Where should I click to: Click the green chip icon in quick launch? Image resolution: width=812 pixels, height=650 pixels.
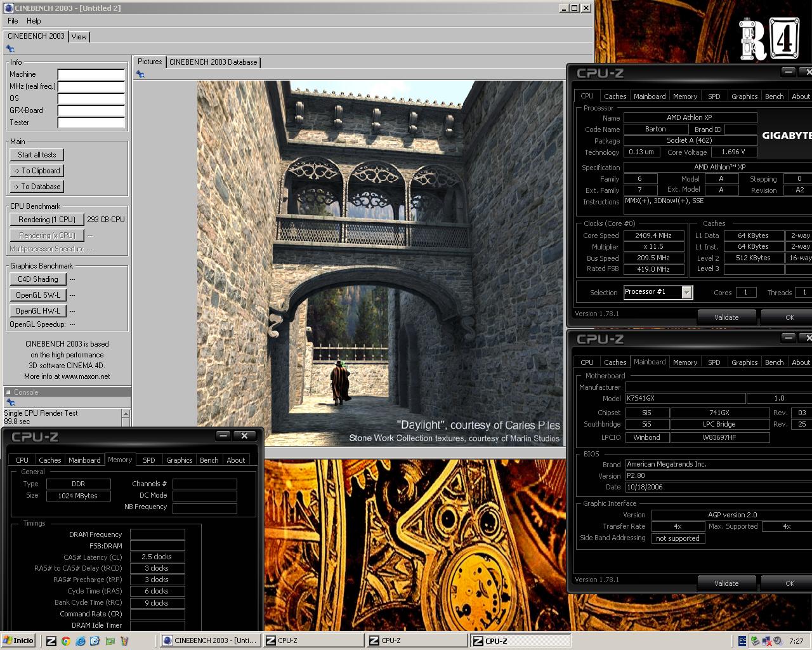coord(110,641)
